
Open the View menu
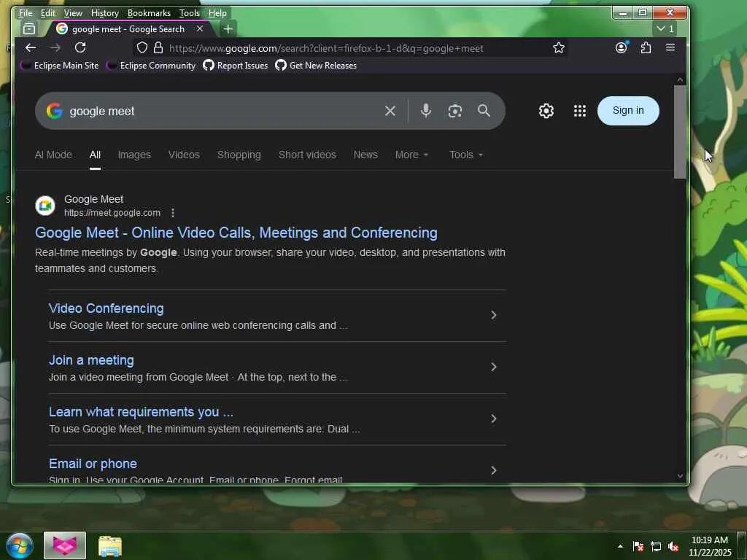(x=73, y=13)
